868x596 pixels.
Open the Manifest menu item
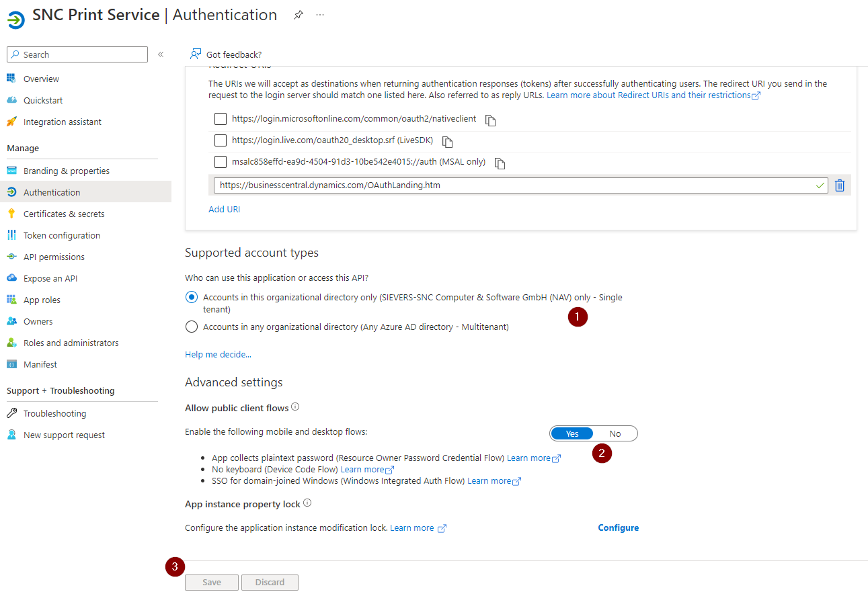coord(40,364)
